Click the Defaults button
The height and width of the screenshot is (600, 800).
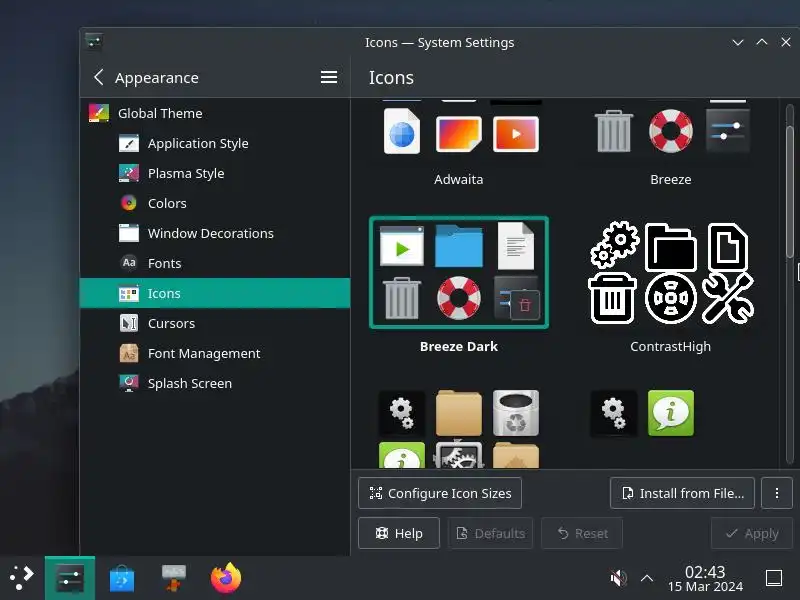tap(490, 533)
